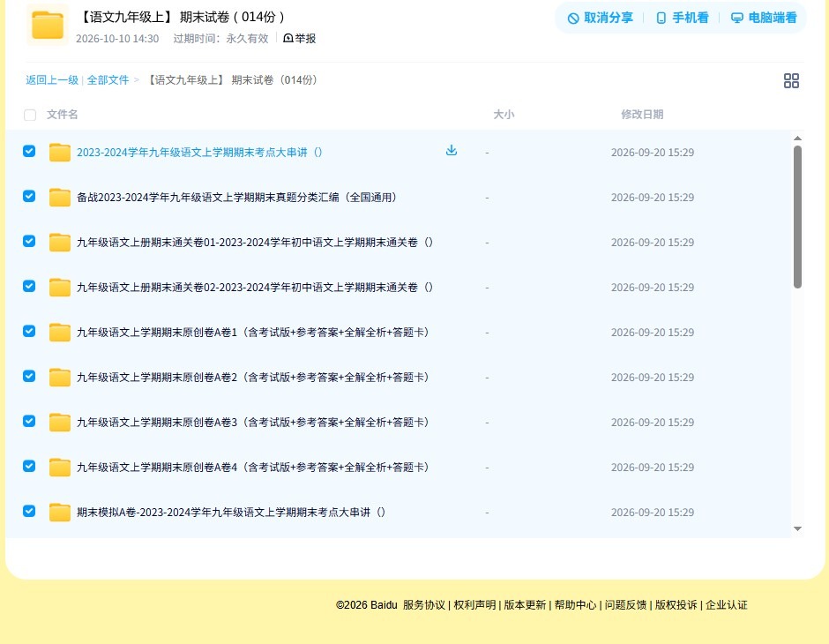
Task: Sort list by 文件名 column header
Action: click(x=62, y=114)
